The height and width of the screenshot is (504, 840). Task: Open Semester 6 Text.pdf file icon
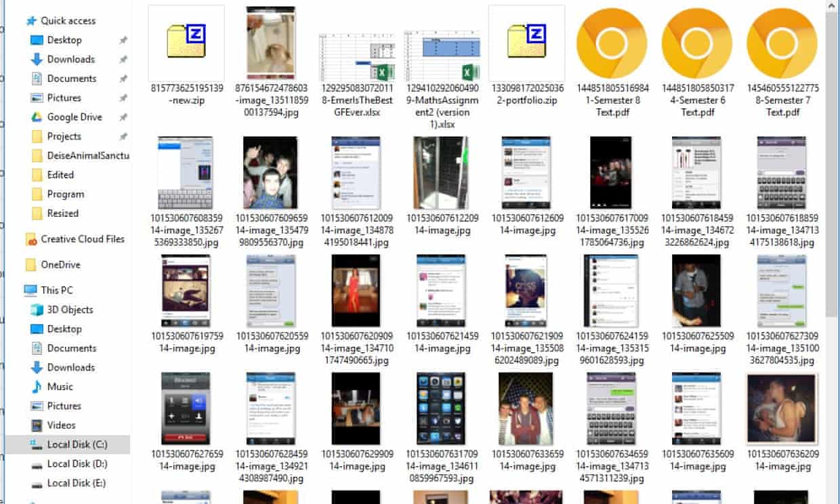tap(698, 44)
